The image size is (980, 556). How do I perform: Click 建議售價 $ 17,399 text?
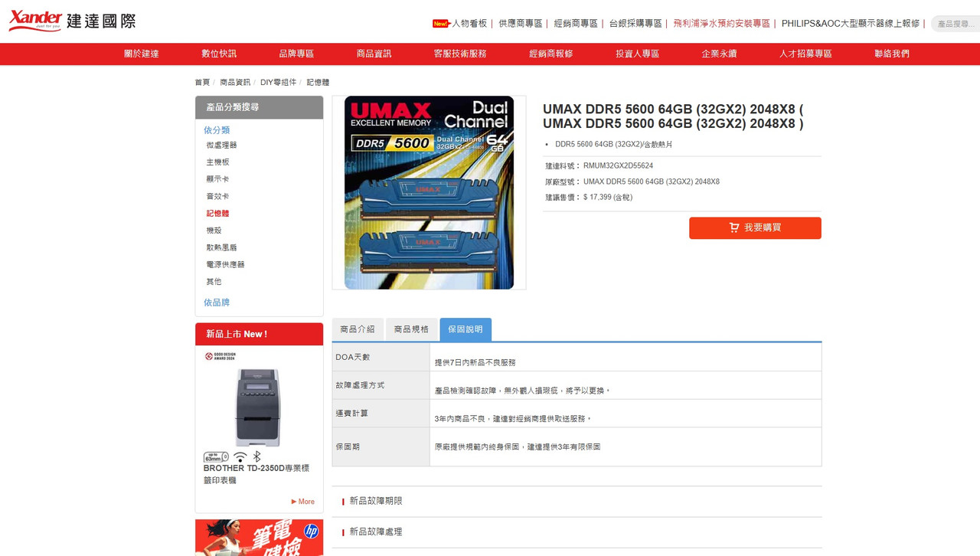pyautogui.click(x=589, y=198)
